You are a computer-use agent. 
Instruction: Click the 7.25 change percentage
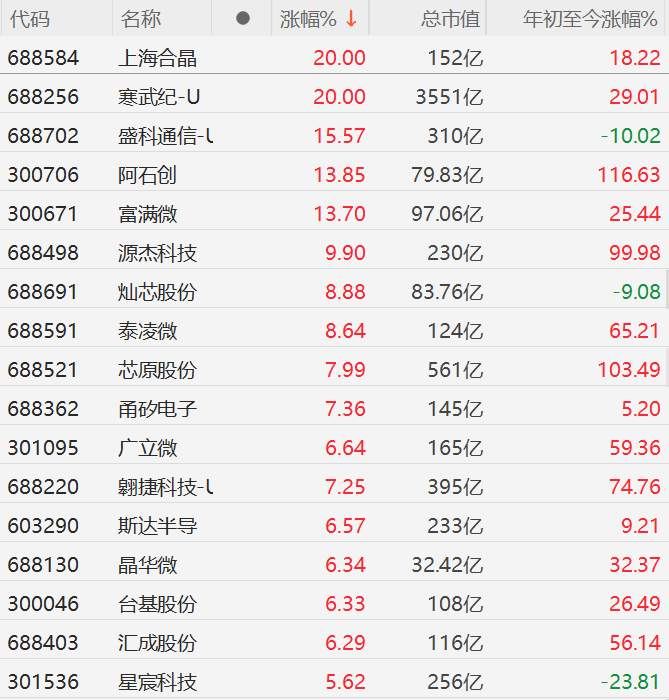(345, 487)
